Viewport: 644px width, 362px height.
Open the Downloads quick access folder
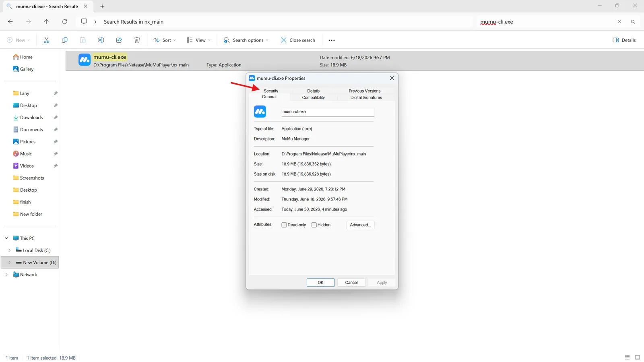click(x=28, y=118)
